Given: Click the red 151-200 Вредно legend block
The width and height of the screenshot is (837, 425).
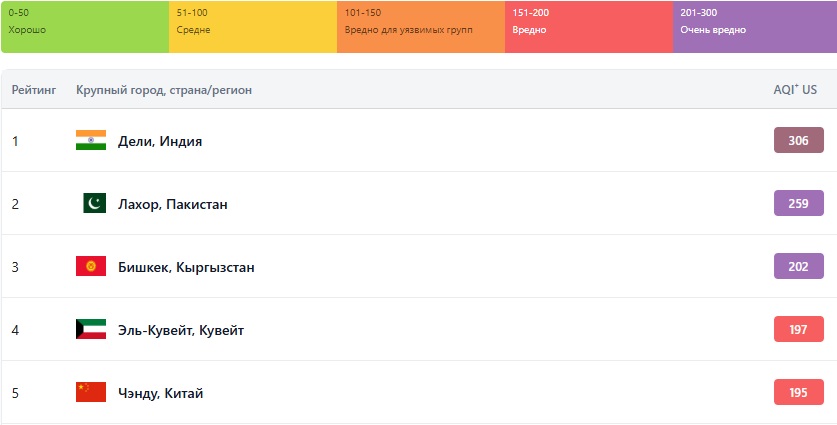Looking at the screenshot, I should [x=588, y=26].
